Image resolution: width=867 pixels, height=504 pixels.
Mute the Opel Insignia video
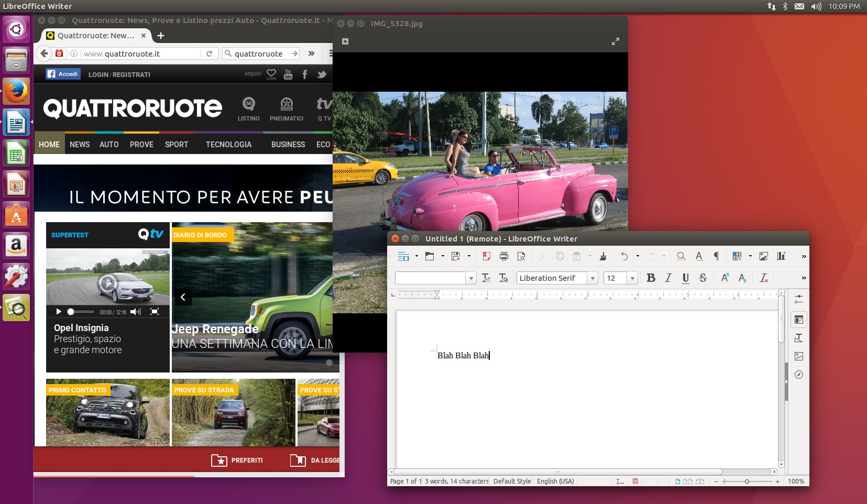135,312
